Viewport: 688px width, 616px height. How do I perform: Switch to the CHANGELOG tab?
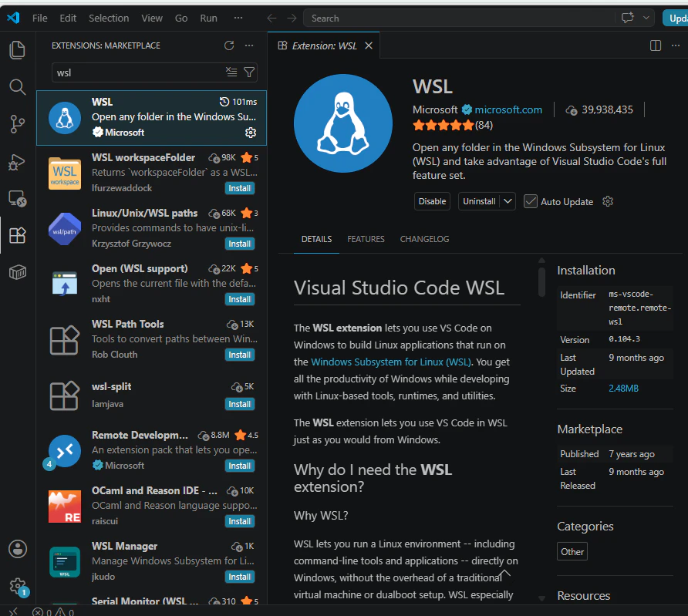424,239
